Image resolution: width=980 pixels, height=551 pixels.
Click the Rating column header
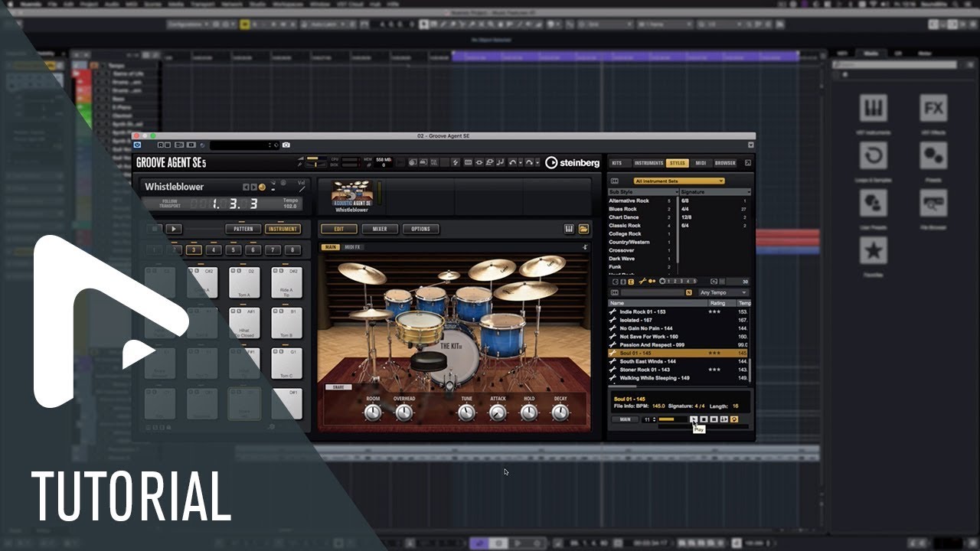tap(721, 303)
